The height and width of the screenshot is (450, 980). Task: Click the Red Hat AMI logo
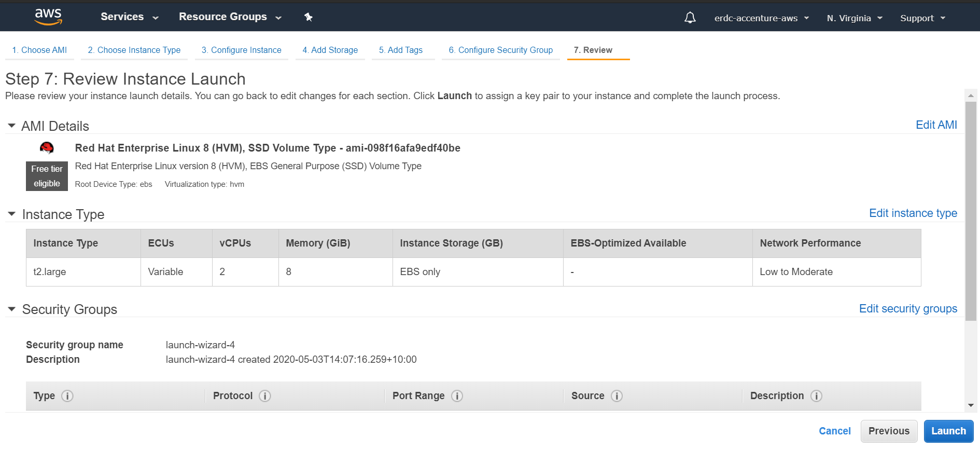tap(47, 148)
